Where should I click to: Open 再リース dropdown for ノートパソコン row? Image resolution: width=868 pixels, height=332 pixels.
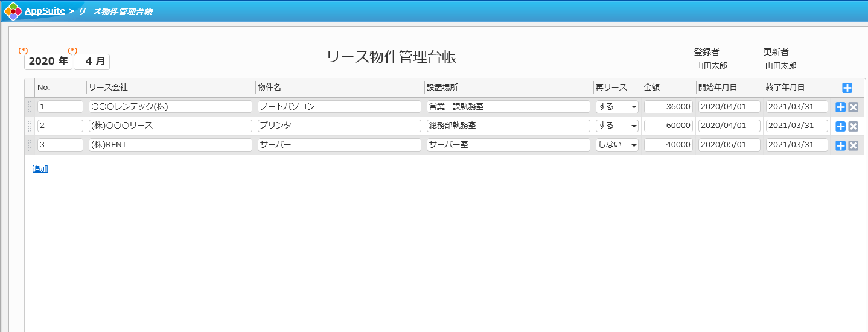pos(616,107)
